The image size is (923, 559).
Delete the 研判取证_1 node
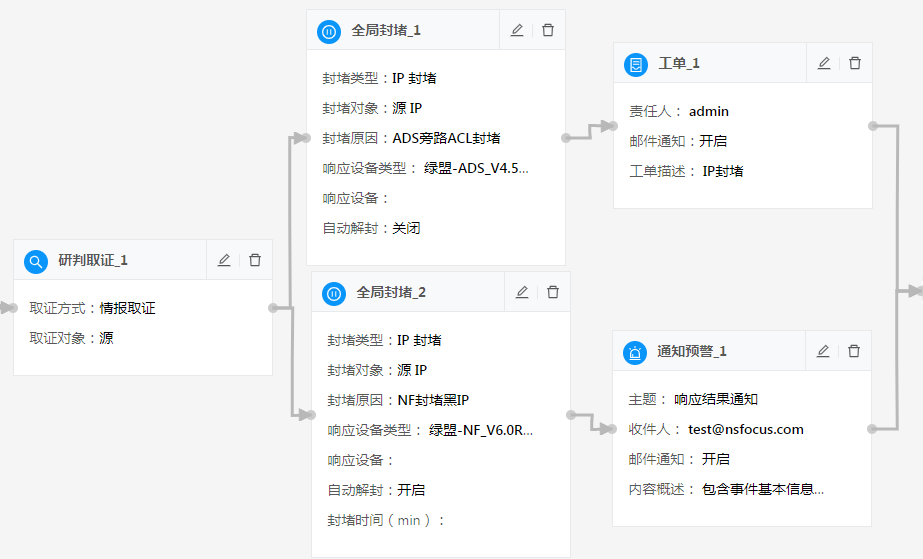(255, 260)
